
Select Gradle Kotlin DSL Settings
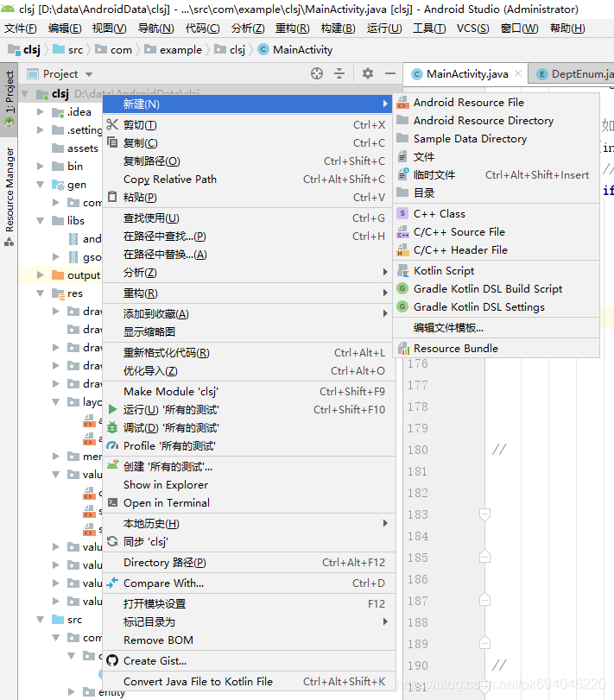pyautogui.click(x=496, y=306)
